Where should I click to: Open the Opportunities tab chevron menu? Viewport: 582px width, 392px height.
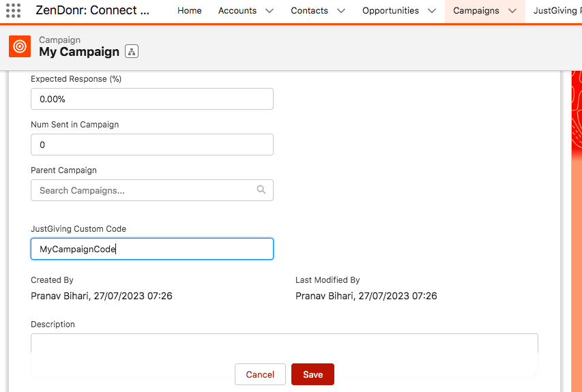[432, 11]
